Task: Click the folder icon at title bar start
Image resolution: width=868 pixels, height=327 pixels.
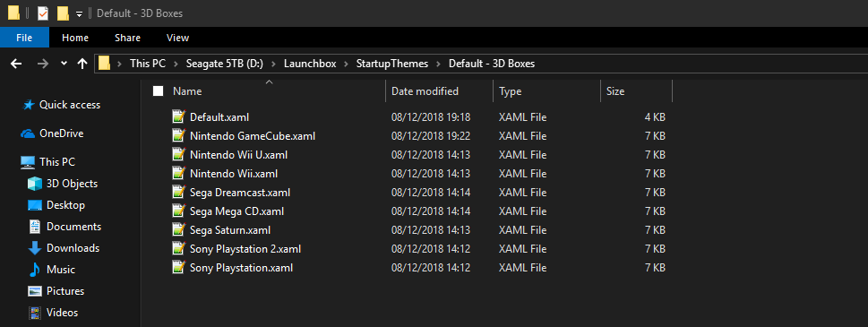Action: point(13,13)
